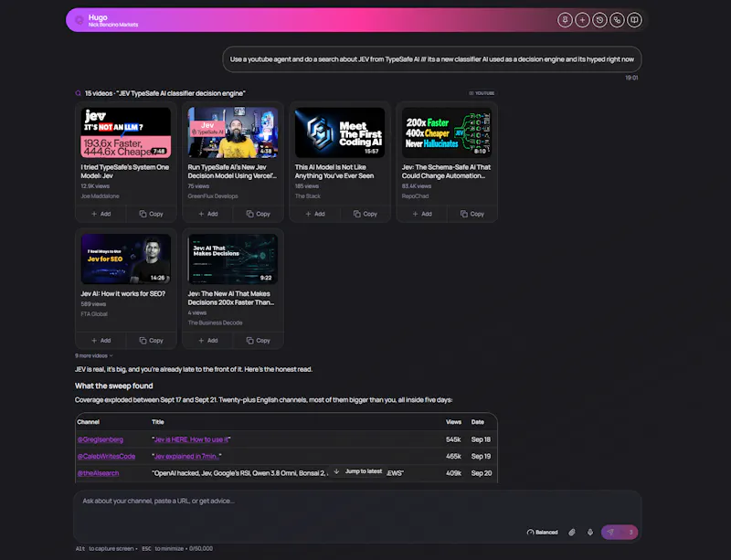Open GreenFlux Develops video thumbnail
The image size is (731, 560).
point(233,132)
